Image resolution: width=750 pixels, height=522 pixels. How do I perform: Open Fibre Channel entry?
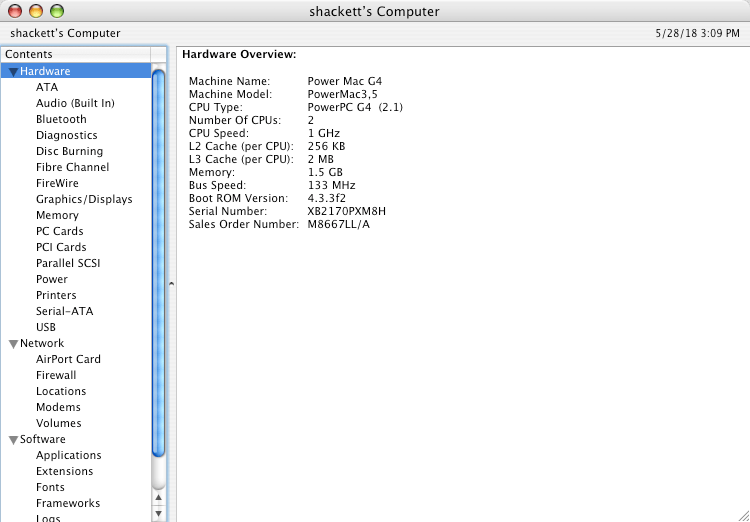point(72,167)
